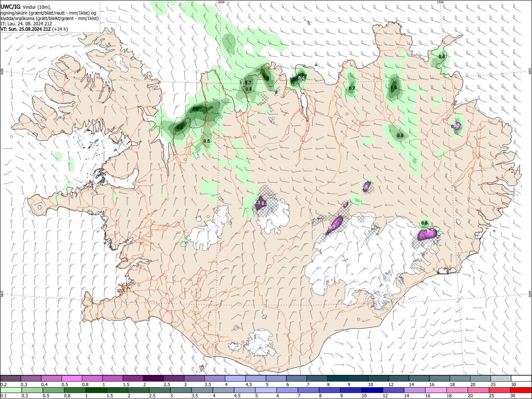Viewport: 532px width, 399px height.
Task: Select the darkest green swatch labeled 1 in rain scale
Action: [x=96, y=390]
